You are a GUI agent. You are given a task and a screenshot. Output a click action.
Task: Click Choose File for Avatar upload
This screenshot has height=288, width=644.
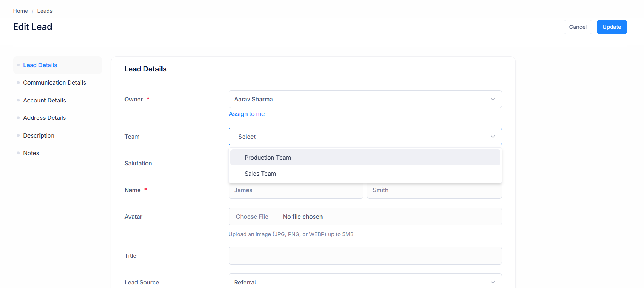pos(252,217)
